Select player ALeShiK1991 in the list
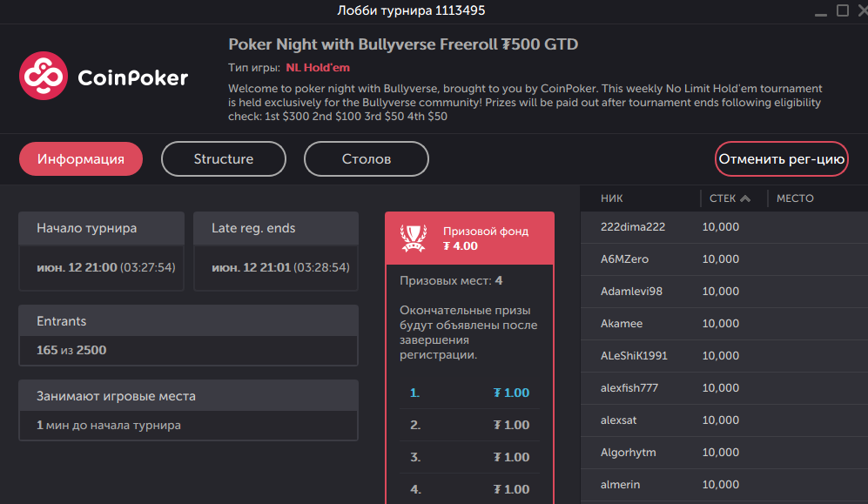 pos(724,355)
